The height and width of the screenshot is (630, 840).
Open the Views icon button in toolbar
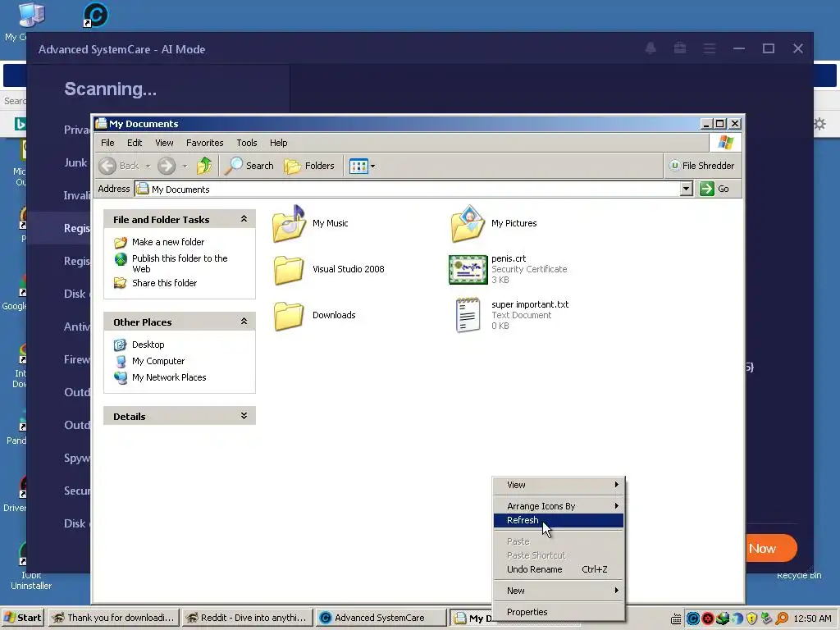(x=358, y=166)
